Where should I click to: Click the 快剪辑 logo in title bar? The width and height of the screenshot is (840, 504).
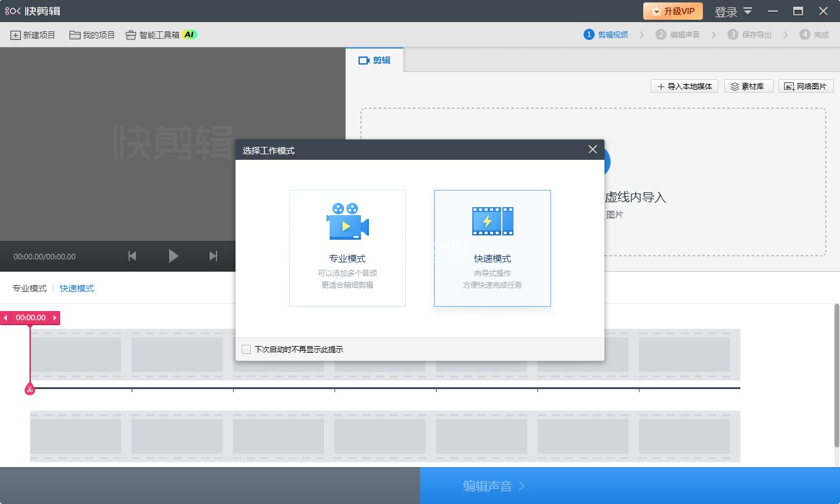tap(33, 11)
